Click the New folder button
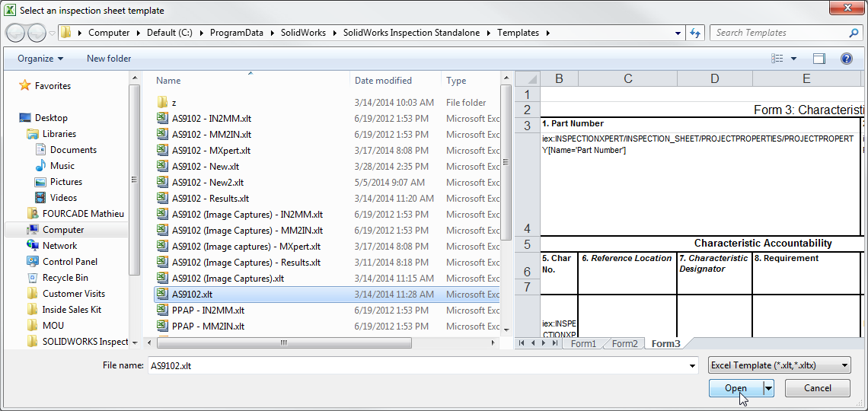 click(109, 59)
